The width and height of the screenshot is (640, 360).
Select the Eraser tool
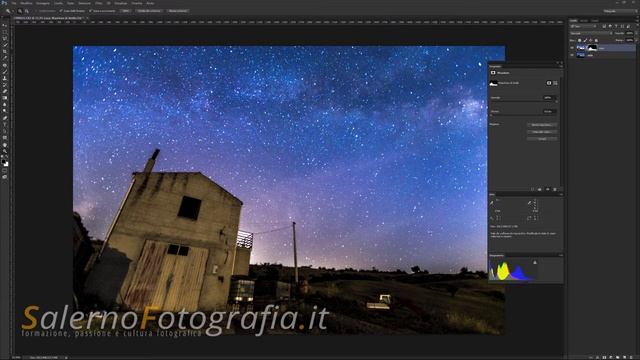click(4, 91)
